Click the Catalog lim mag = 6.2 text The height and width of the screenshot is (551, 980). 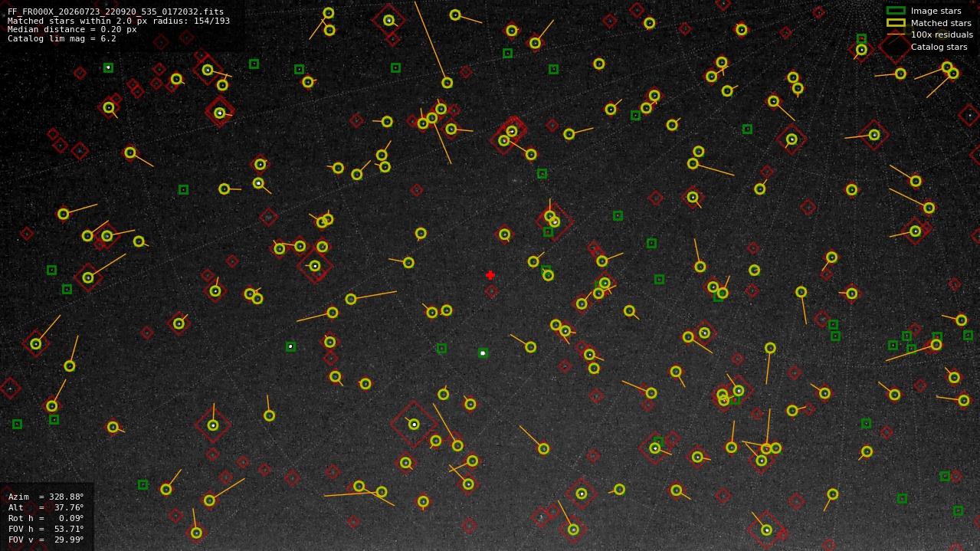62,38
